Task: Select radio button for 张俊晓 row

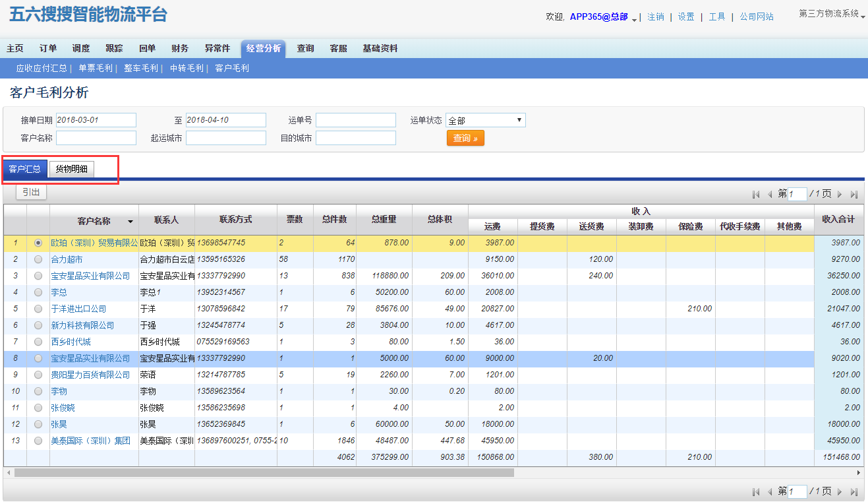Action: [38, 408]
